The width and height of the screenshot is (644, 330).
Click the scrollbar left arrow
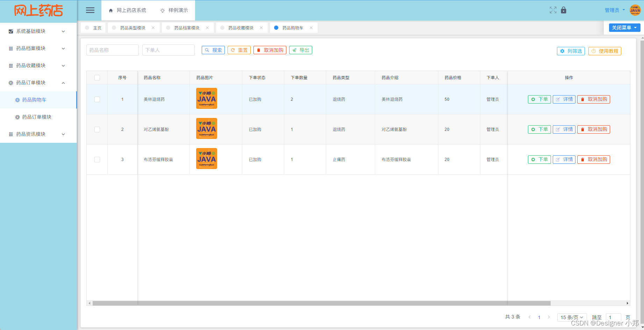coord(90,303)
